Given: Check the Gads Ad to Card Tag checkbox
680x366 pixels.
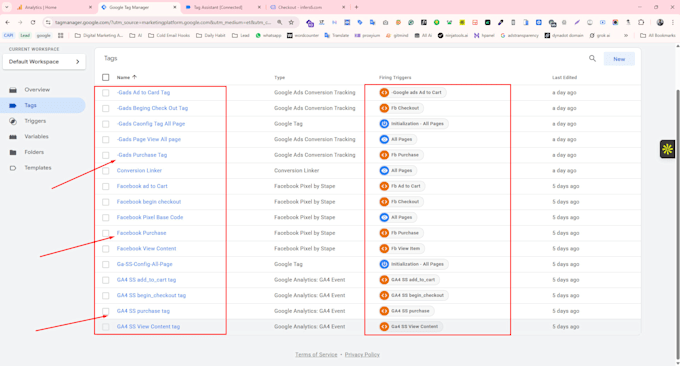Looking at the screenshot, I should 106,92.
